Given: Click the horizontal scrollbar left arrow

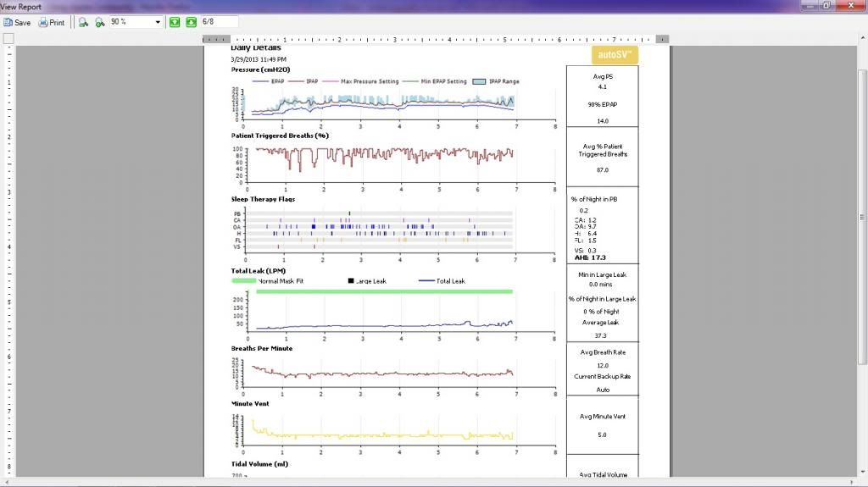Looking at the screenshot, I should [5, 482].
